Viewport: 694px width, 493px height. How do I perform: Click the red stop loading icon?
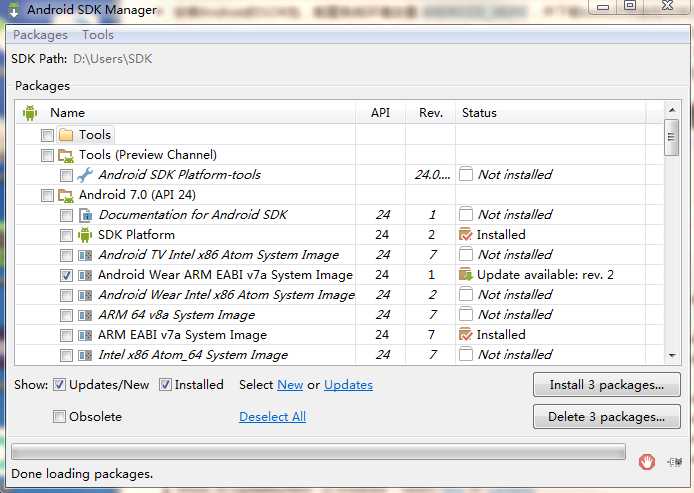coord(647,461)
